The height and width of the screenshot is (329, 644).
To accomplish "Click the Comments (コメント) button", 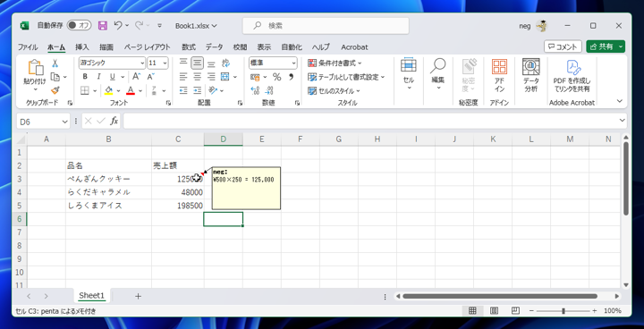I will click(563, 46).
